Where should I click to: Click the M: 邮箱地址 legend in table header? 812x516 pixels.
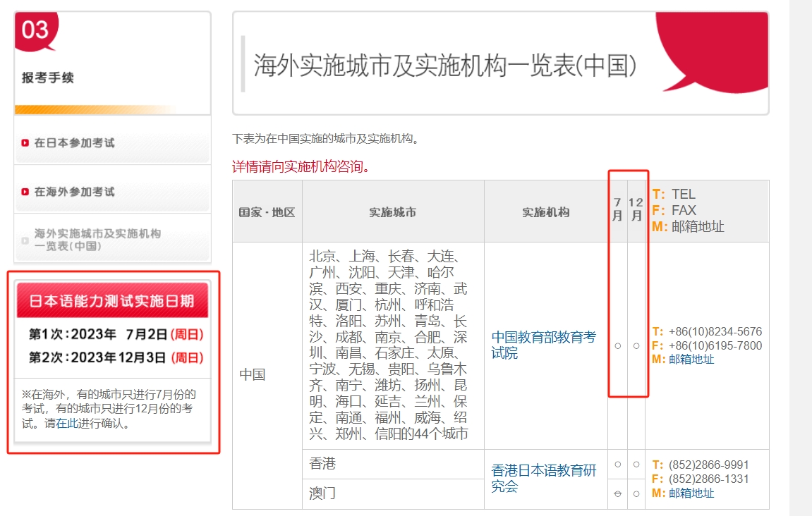(689, 226)
